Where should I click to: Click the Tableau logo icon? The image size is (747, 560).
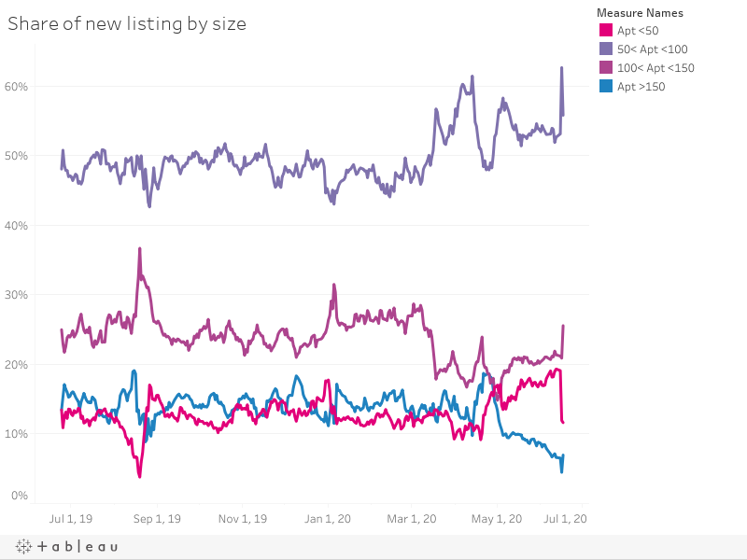[x=24, y=546]
